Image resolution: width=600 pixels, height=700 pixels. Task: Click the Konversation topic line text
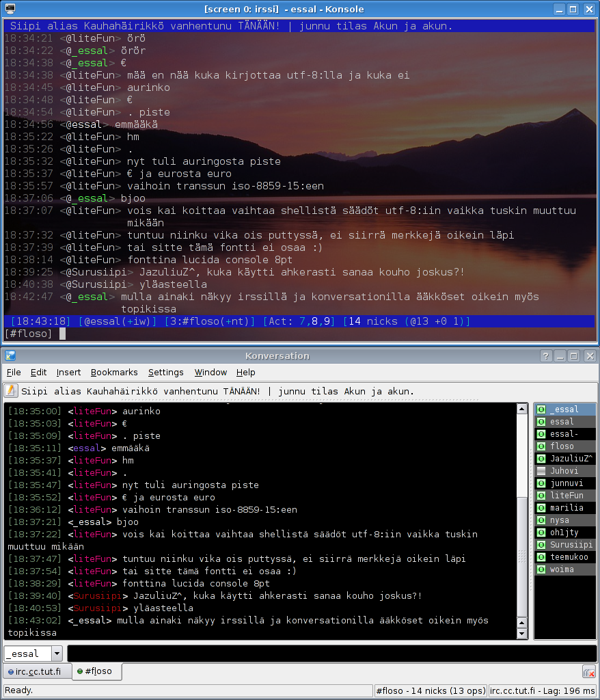[217, 392]
